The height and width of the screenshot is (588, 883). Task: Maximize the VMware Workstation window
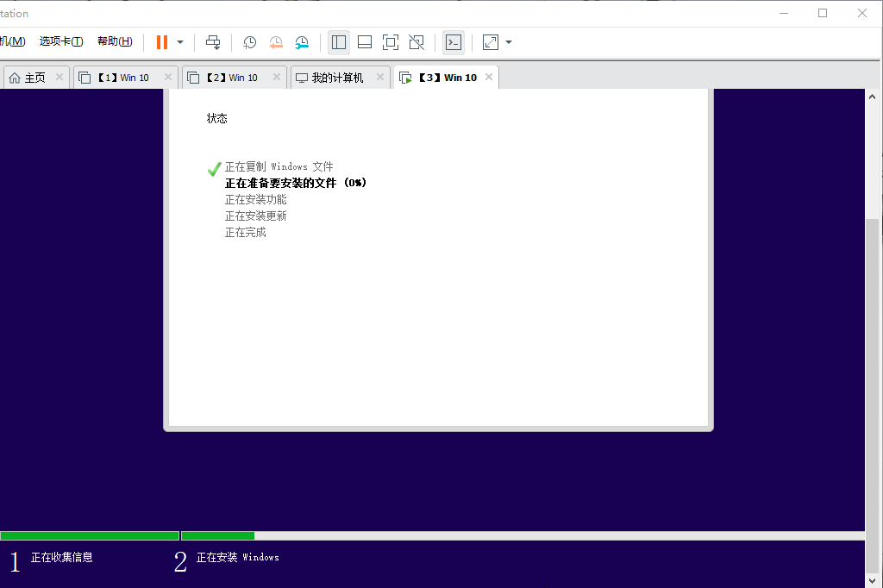[x=823, y=13]
